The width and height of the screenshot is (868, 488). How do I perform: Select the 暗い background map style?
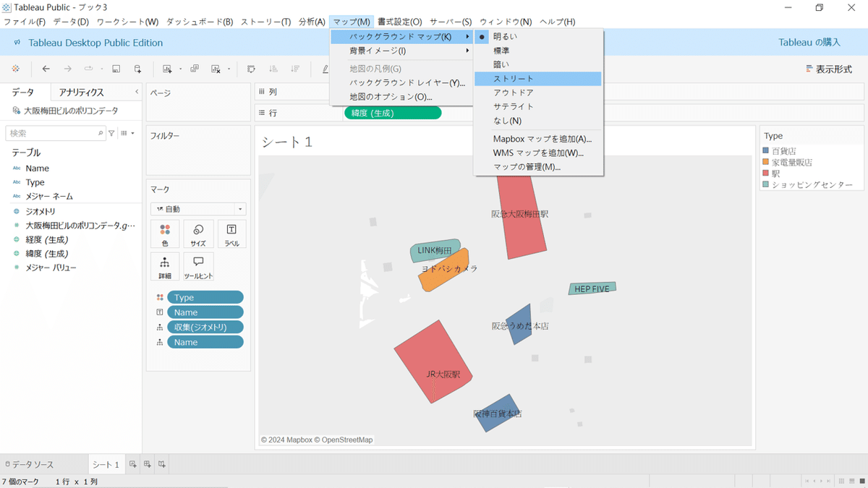(x=537, y=64)
